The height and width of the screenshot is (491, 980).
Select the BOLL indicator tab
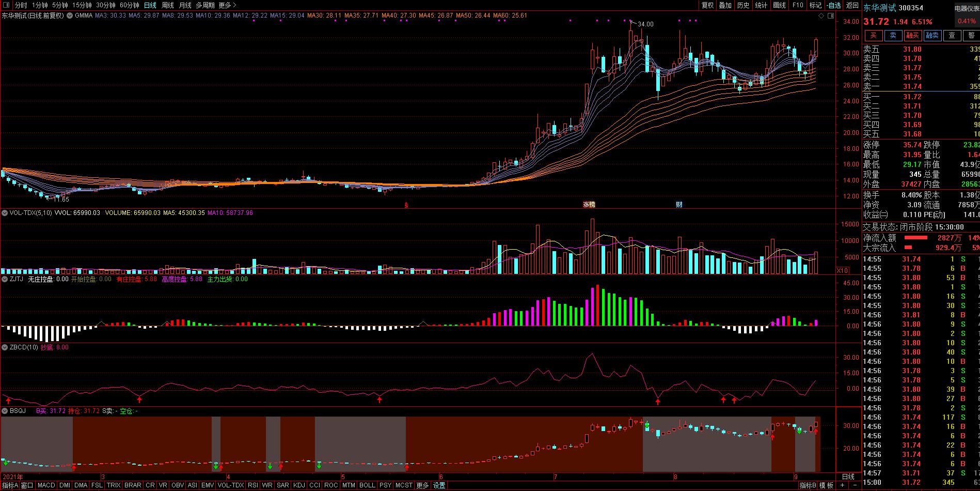tap(367, 485)
